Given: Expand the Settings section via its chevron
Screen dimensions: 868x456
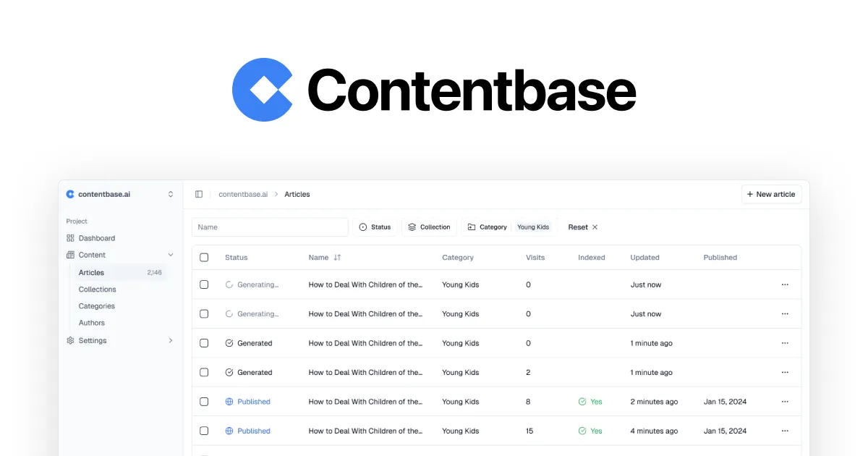Looking at the screenshot, I should (171, 340).
